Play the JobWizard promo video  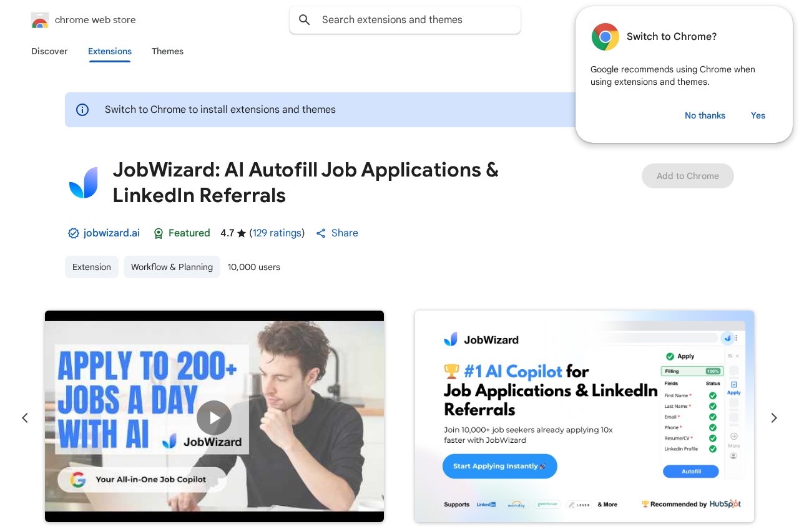point(214,417)
